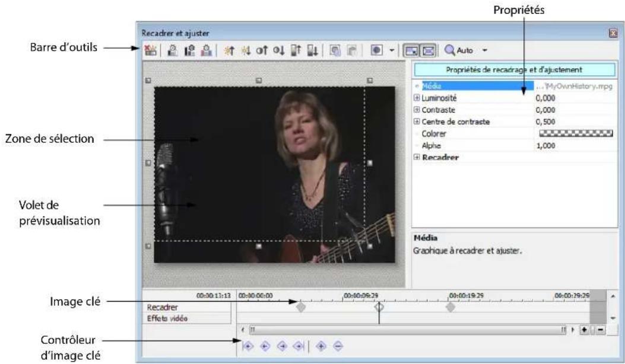Click the cursor time display 00:00:11:13

tap(214, 296)
